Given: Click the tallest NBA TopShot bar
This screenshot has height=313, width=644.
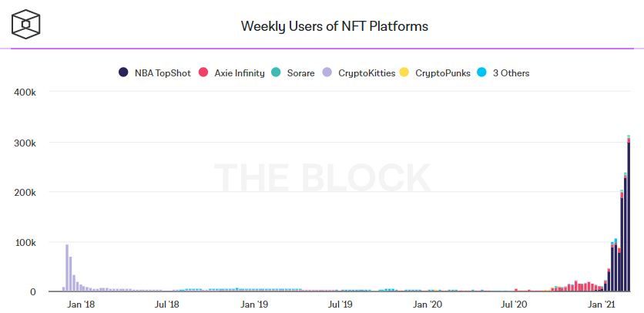Looking at the screenshot, I should click(x=629, y=216).
